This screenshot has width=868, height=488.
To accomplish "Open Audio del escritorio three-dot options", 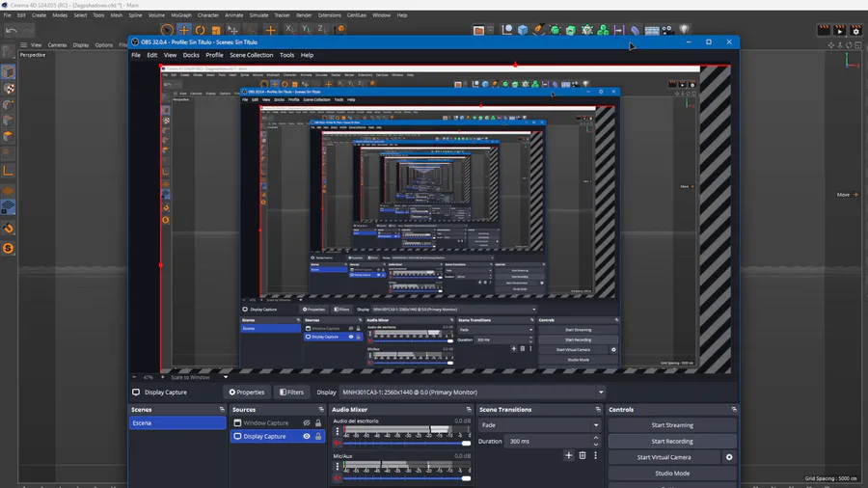I will (x=338, y=430).
